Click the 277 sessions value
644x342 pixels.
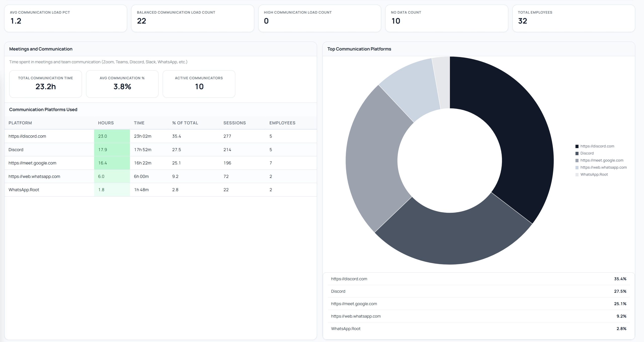tap(227, 136)
